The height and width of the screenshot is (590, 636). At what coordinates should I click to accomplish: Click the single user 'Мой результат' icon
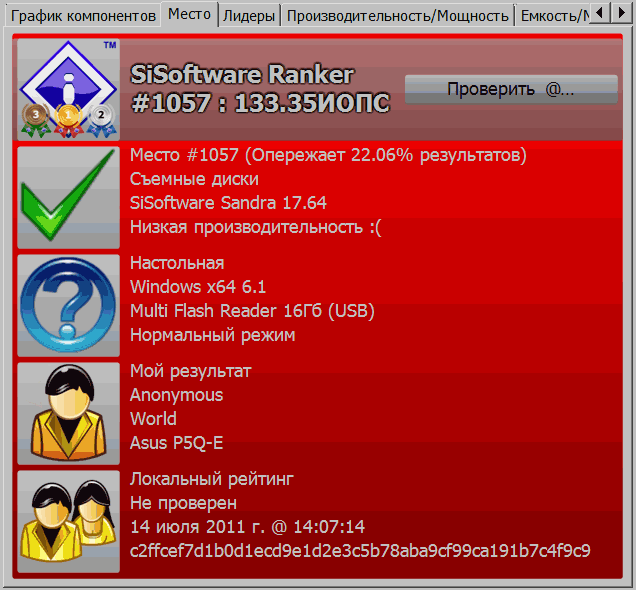68,412
